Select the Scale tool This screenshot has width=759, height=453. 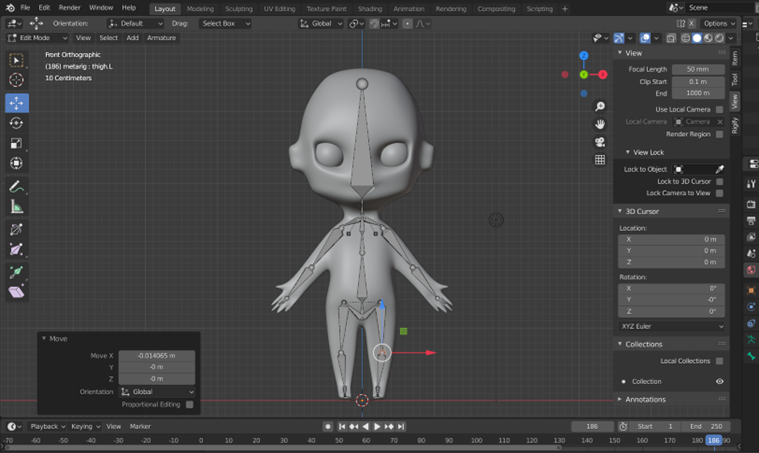coord(16,143)
